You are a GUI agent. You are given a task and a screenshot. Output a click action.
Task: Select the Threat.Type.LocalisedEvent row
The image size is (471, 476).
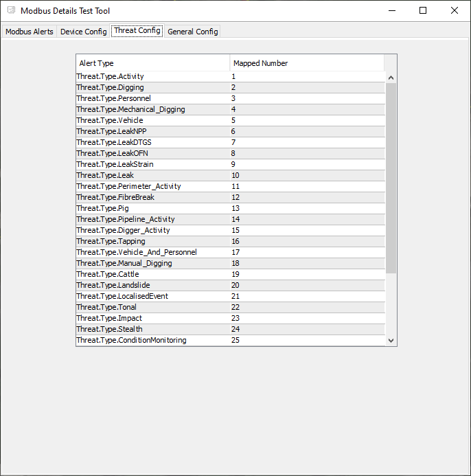click(x=231, y=296)
